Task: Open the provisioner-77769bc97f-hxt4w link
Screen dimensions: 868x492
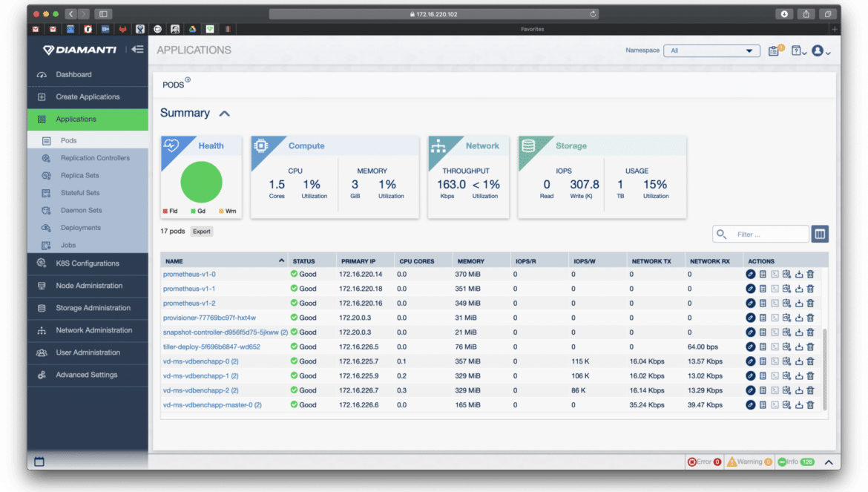Action: 209,318
